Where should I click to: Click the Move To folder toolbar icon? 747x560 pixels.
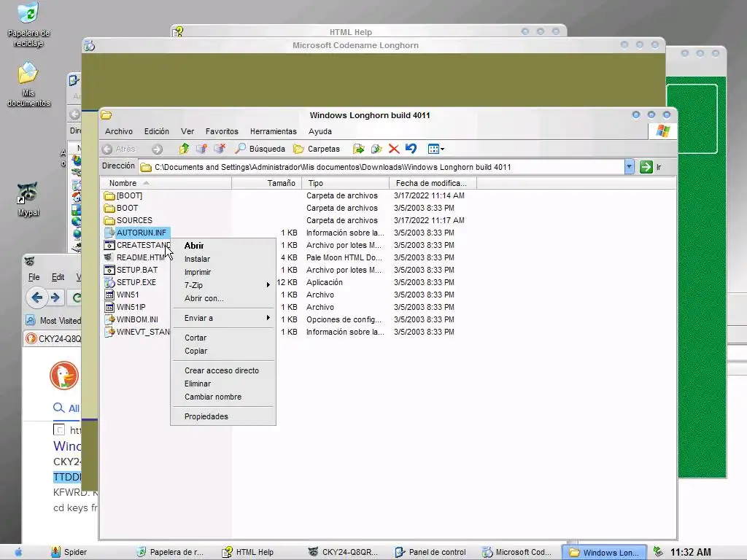click(358, 149)
